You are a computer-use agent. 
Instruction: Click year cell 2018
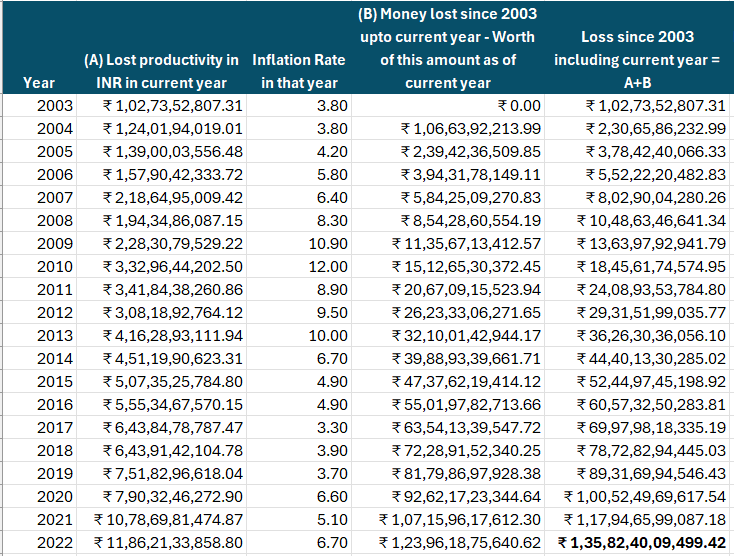[x=39, y=450]
